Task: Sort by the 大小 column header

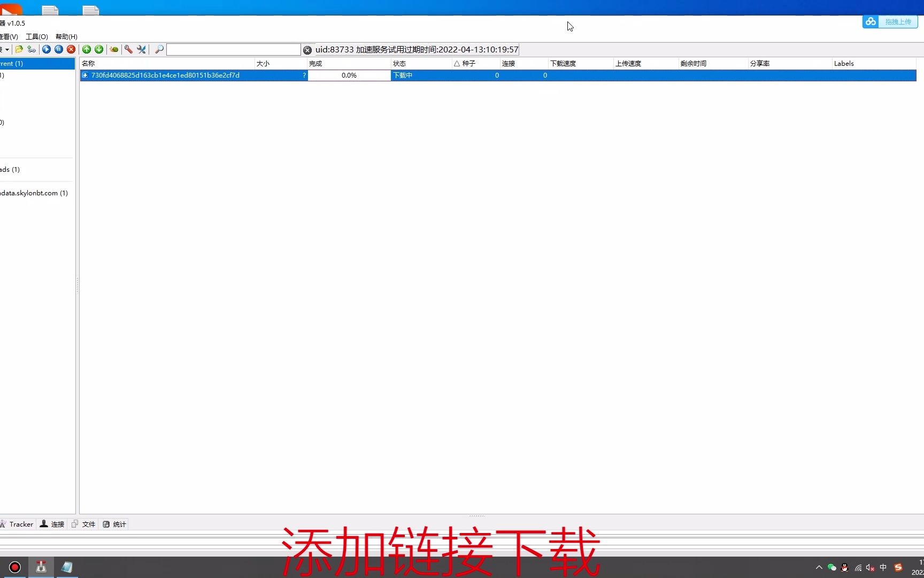Action: 281,63
